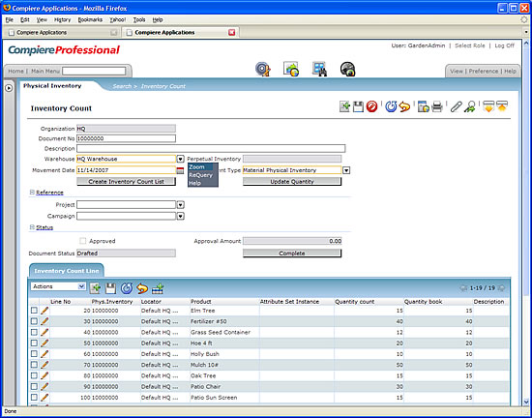Click the Undo icon in Inventory Count Line toolbar
Screen dimensions: 532x418
click(142, 288)
